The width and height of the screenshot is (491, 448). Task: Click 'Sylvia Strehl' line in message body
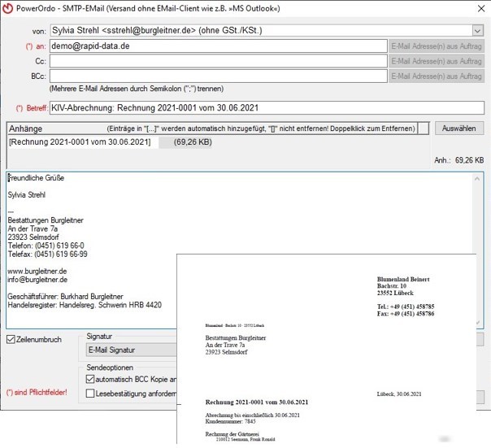pyautogui.click(x=27, y=195)
